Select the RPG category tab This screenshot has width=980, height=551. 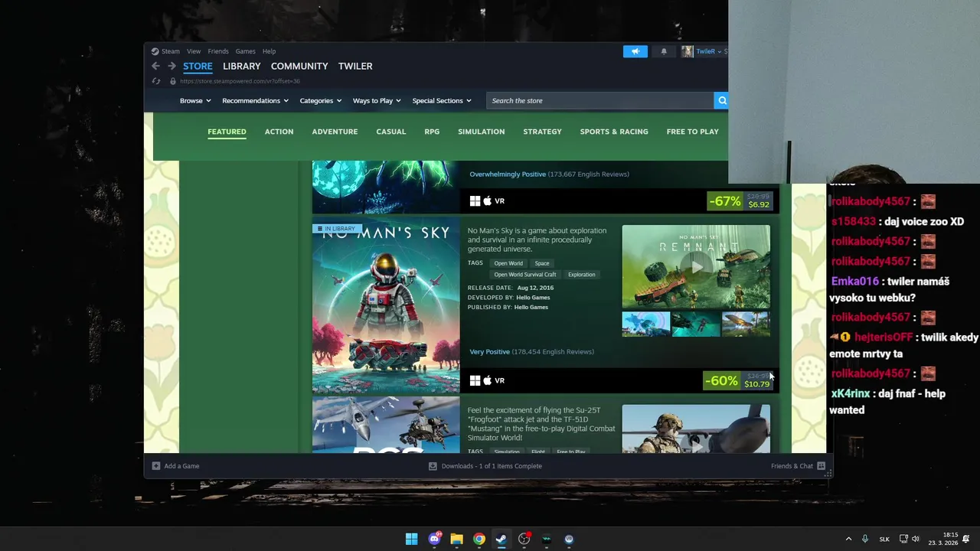[x=432, y=132]
